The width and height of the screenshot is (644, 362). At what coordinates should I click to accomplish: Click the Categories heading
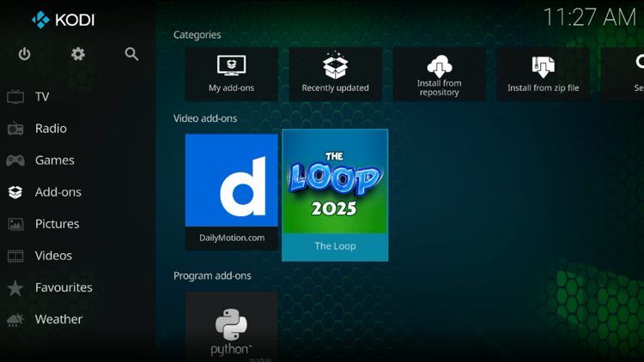pyautogui.click(x=197, y=35)
